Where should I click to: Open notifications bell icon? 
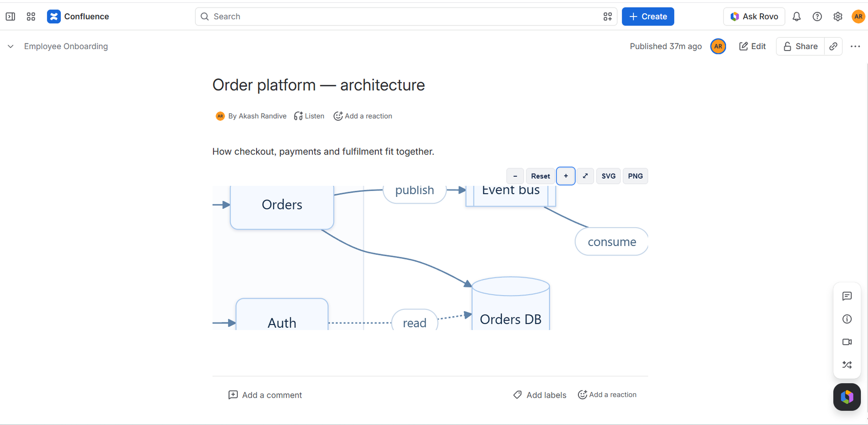(x=797, y=17)
